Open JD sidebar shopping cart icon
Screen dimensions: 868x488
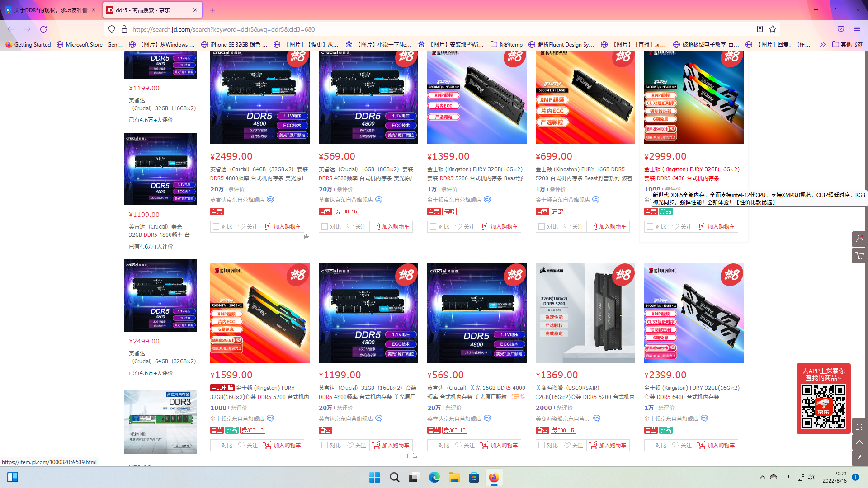point(859,256)
